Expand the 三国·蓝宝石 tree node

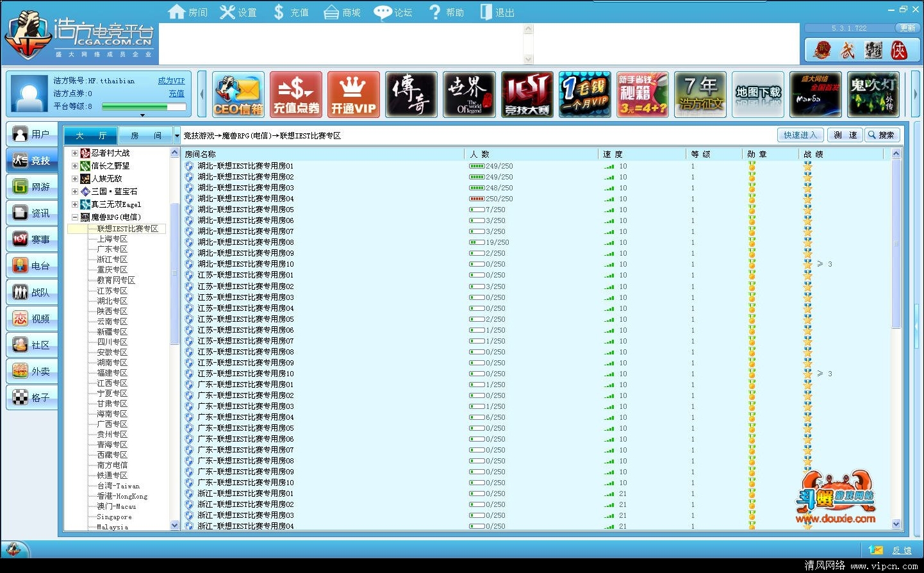point(75,192)
